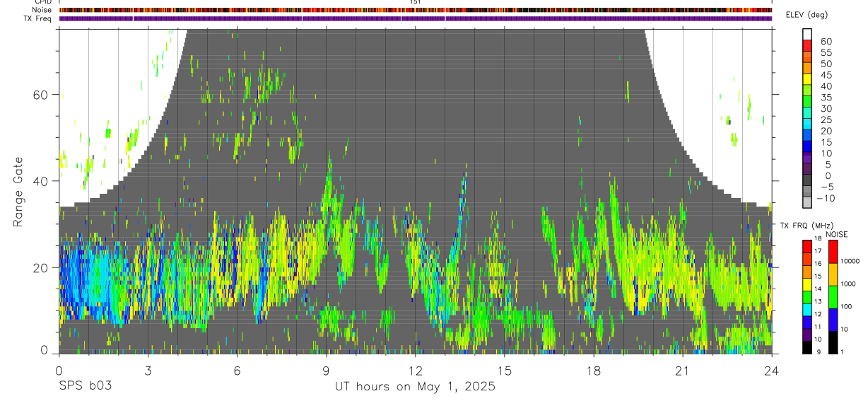
Task: Click the "3" tick on the UT hours axis
Action: (148, 371)
